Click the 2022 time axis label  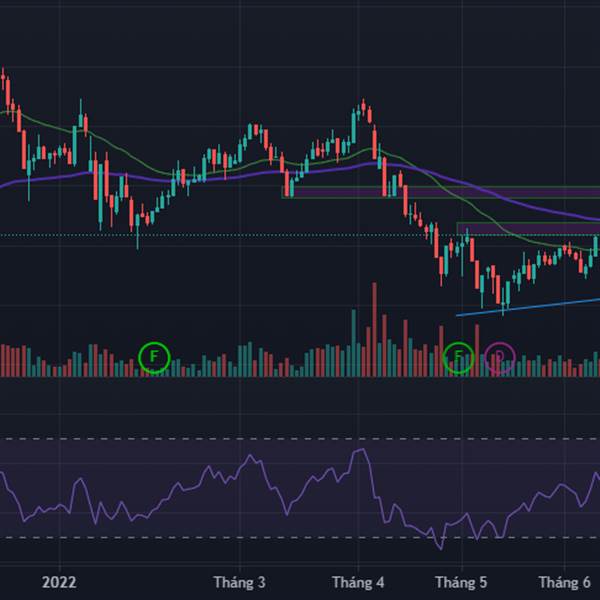(x=59, y=582)
